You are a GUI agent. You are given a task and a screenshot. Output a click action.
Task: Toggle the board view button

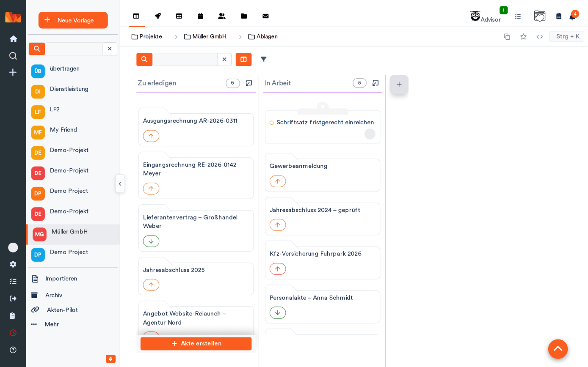243,59
